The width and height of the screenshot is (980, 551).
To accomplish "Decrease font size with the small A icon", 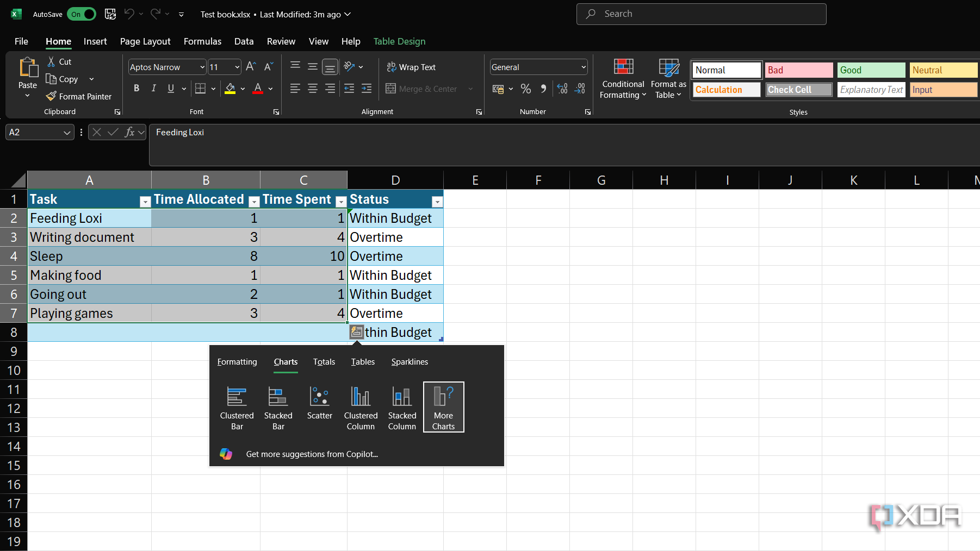I will point(268,66).
